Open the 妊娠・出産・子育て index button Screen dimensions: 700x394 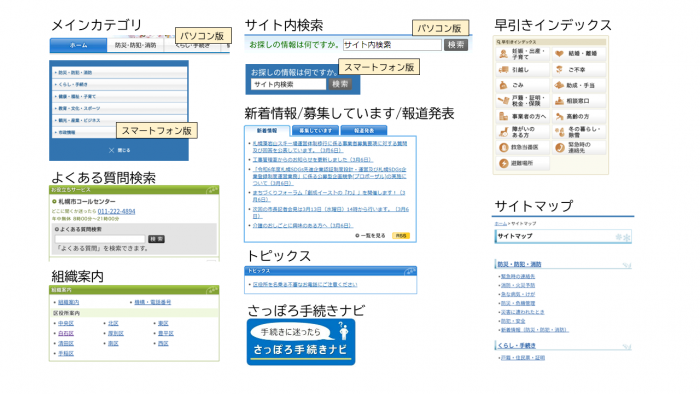coord(522,54)
